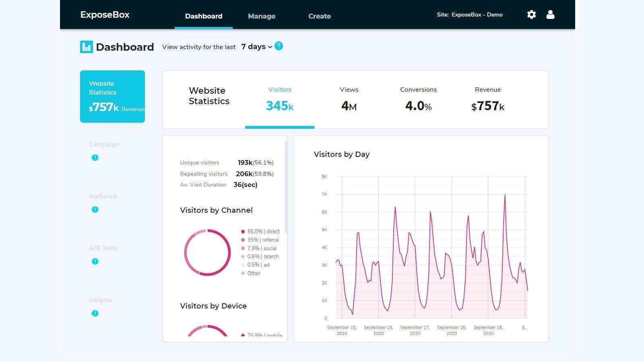Image resolution: width=644 pixels, height=362 pixels.
Task: Open the 7 days activity dropdown
Action: [256, 46]
